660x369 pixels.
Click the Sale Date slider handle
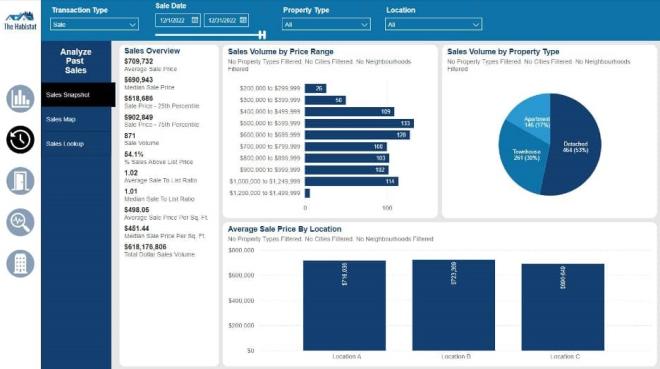pos(262,35)
